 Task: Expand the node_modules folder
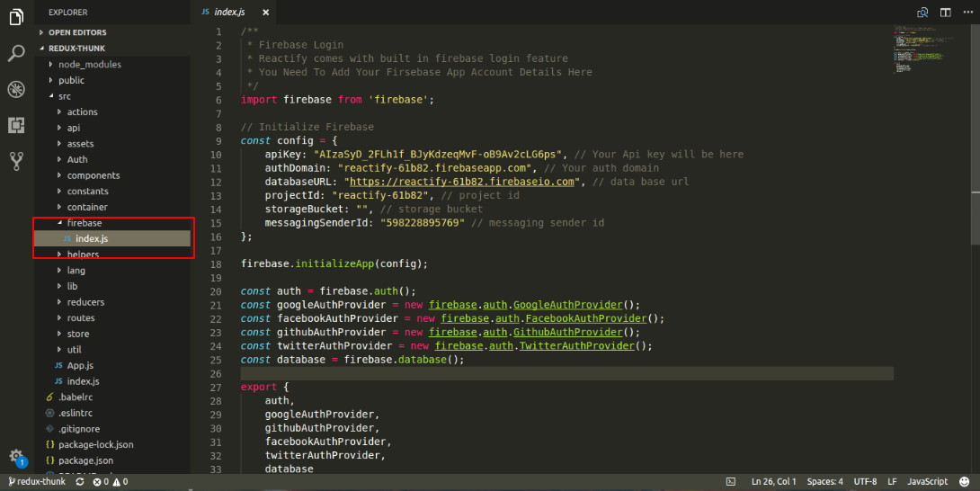89,65
